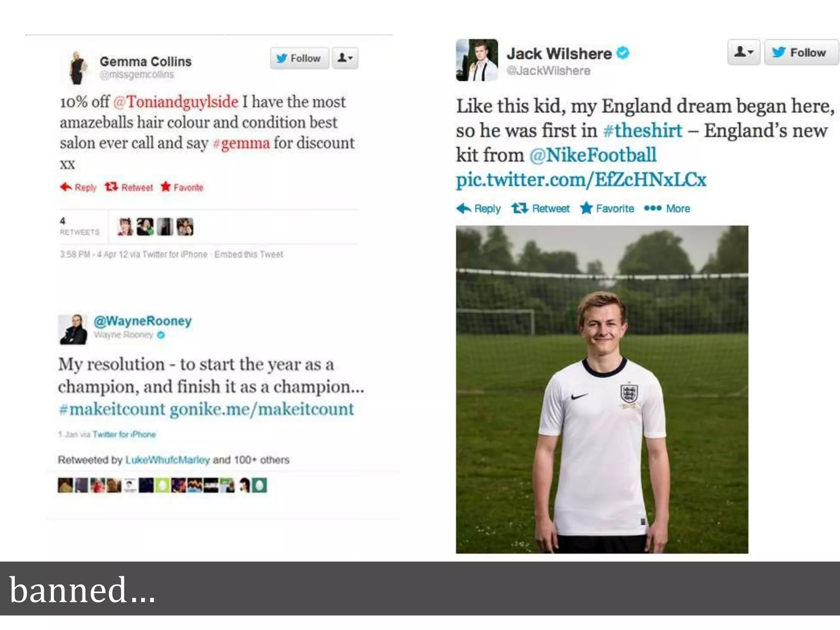Follow Jack Wilshere
The image size is (840, 630).
pos(801,52)
